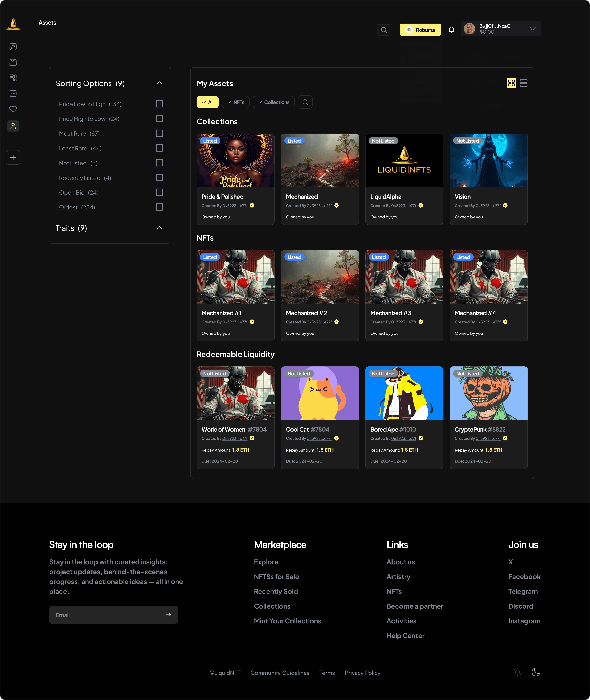Screen dimensions: 590x700
Task: Open the favorites heart icon in sidebar
Action: click(x=13, y=109)
